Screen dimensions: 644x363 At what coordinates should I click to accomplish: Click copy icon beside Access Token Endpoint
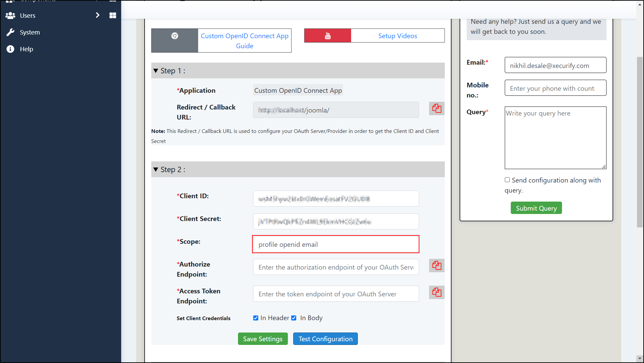[x=436, y=292]
